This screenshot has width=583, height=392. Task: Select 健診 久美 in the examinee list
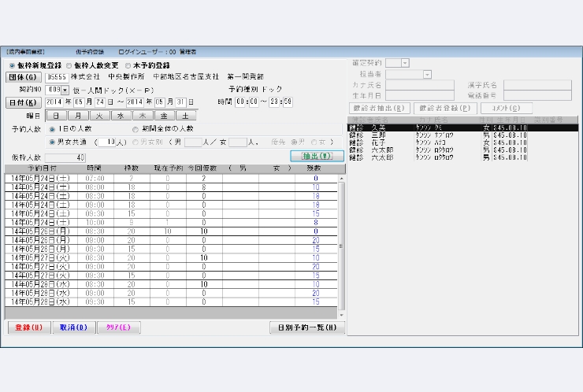462,128
